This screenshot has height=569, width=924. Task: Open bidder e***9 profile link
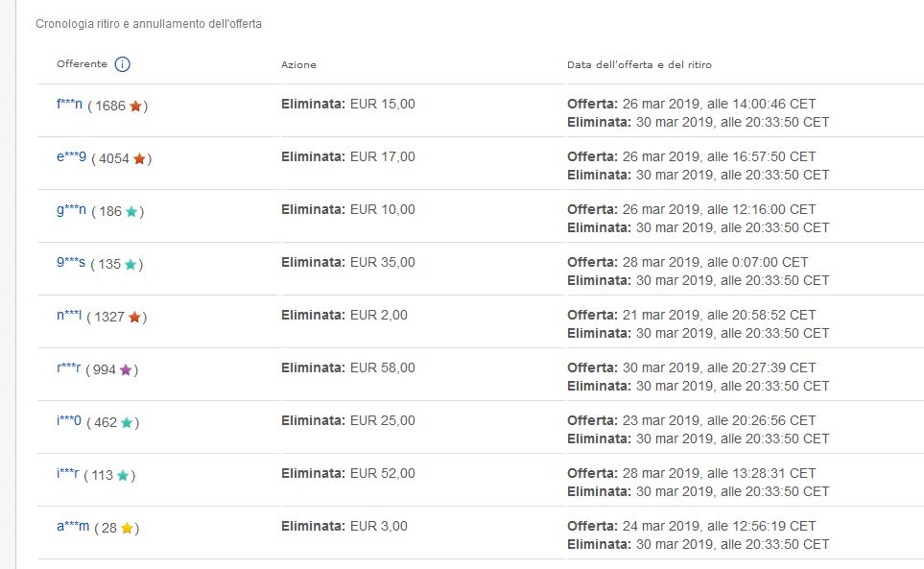tap(71, 157)
